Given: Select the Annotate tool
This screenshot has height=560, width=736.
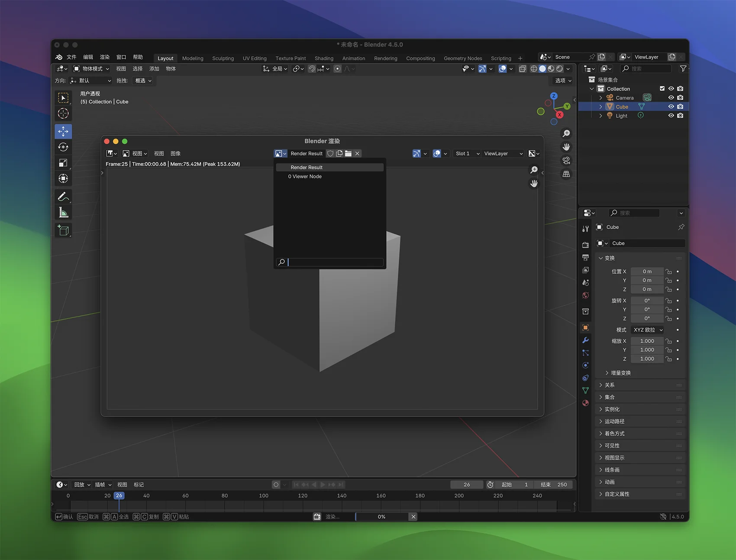Looking at the screenshot, I should (63, 197).
